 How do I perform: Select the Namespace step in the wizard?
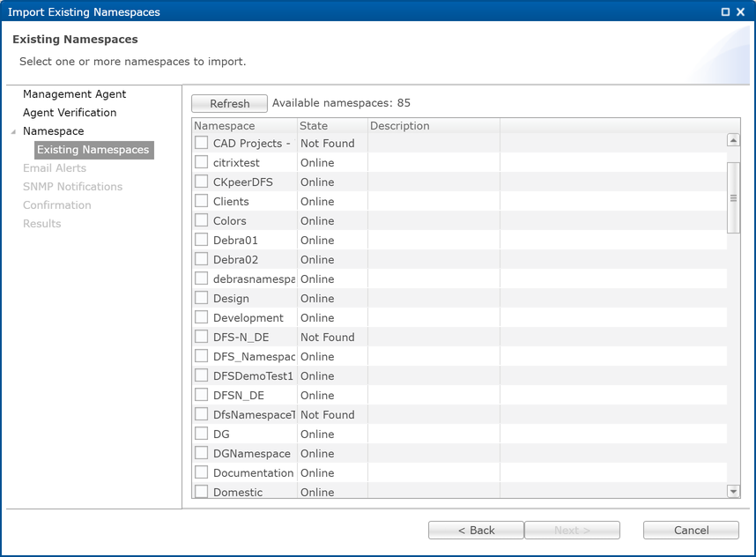[x=53, y=131]
